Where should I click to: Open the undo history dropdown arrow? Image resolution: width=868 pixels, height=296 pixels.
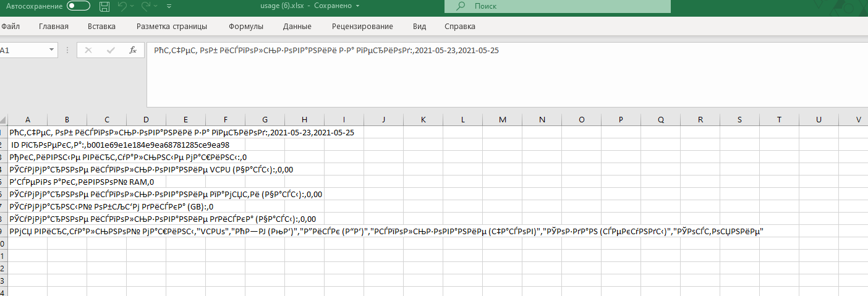pos(133,6)
